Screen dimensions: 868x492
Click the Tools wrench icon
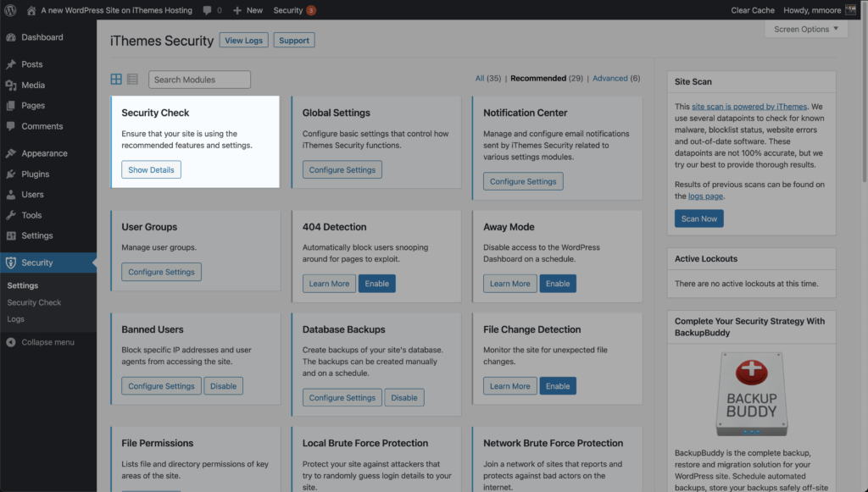click(10, 215)
